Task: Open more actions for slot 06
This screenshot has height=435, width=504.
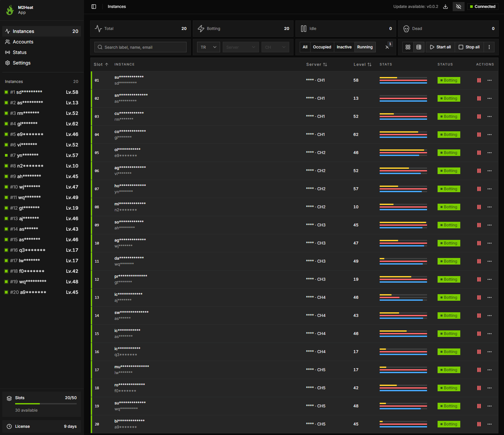Action: (490, 171)
